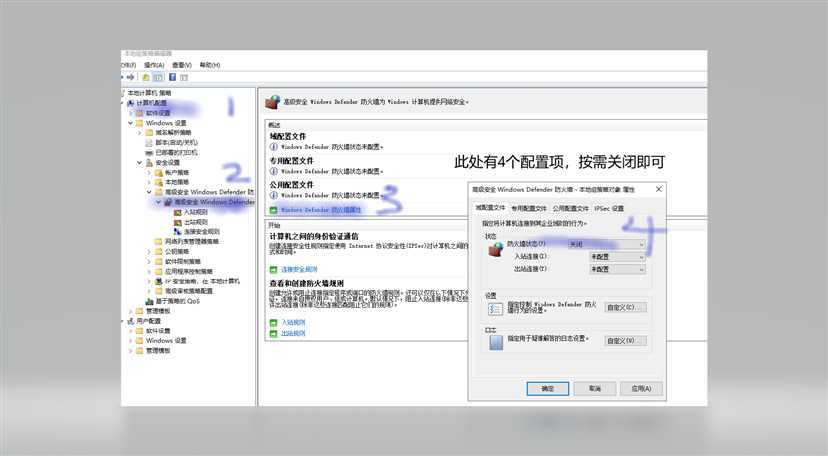
Task: Click the 入站规则 icon in tree
Action: [178, 212]
